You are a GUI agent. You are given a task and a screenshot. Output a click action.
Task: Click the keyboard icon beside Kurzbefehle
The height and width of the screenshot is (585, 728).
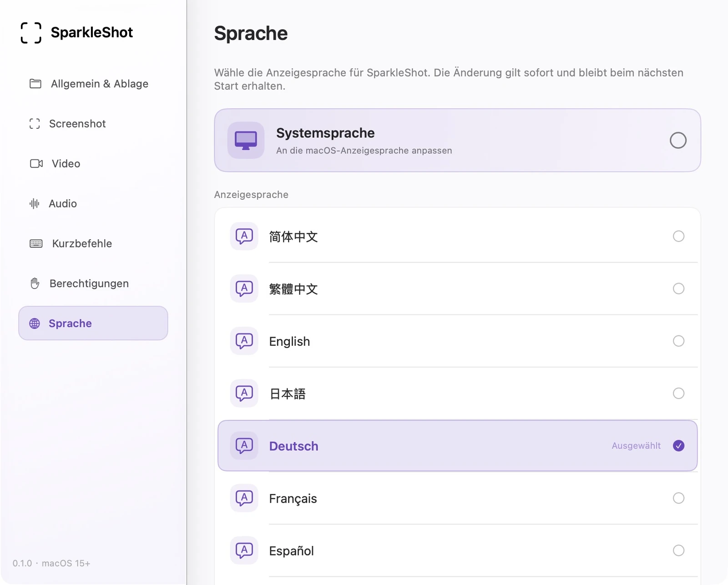(x=36, y=243)
